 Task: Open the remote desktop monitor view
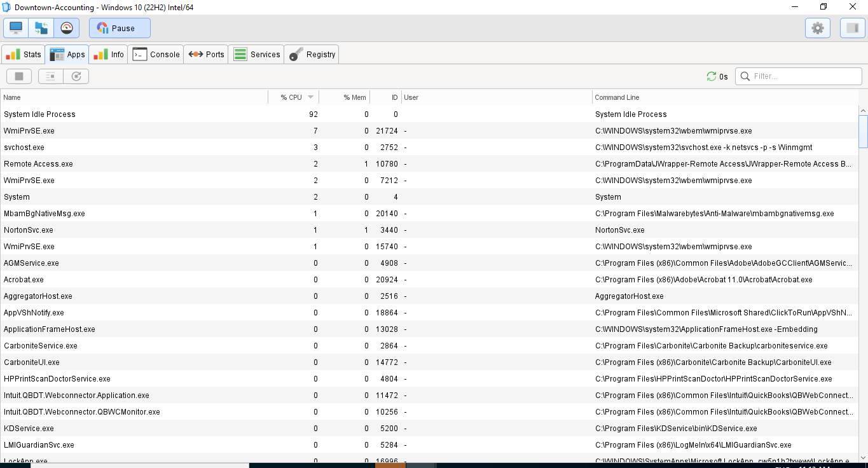point(16,28)
